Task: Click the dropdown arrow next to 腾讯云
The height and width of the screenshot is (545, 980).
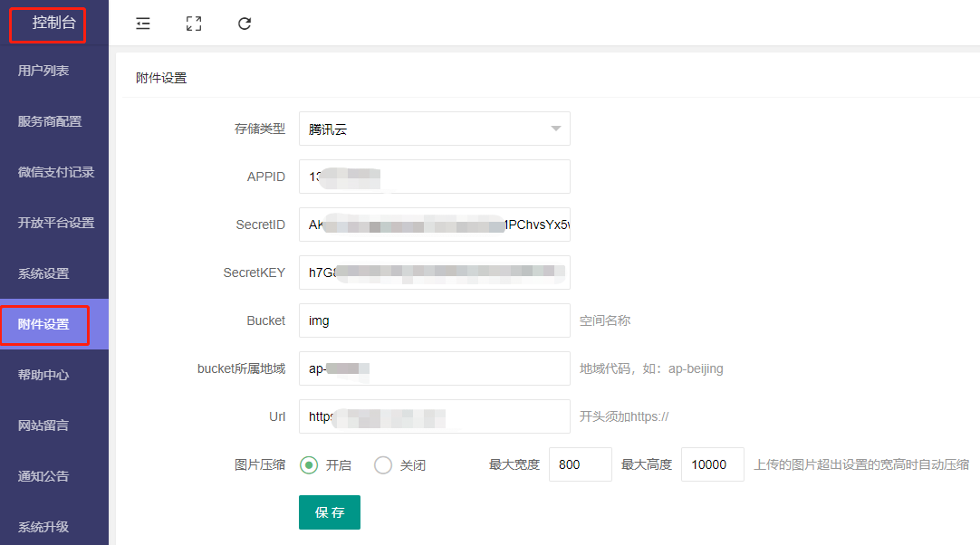Action: (555, 129)
